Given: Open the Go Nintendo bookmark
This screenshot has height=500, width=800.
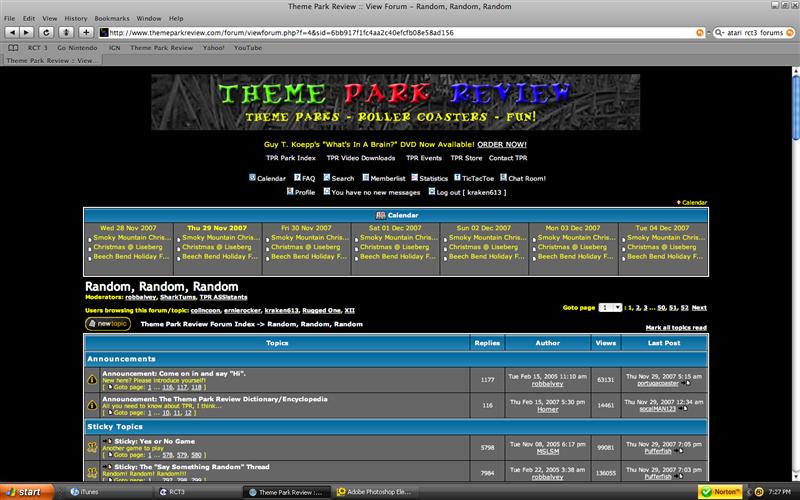Looking at the screenshot, I should 77,47.
